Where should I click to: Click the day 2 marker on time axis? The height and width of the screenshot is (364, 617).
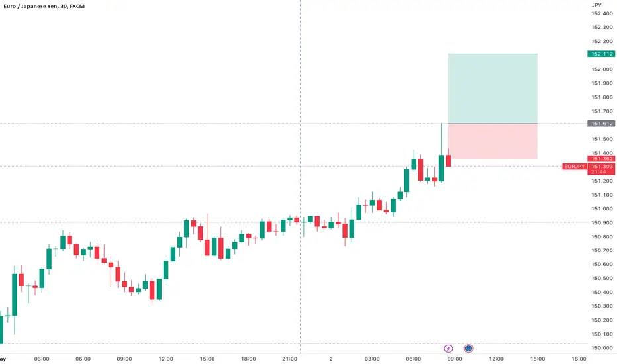pyautogui.click(x=331, y=359)
